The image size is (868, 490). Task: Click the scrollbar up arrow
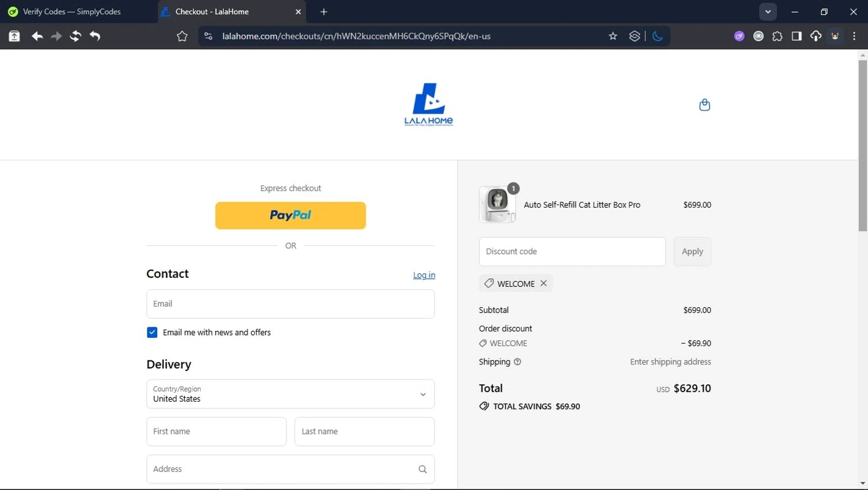click(863, 56)
